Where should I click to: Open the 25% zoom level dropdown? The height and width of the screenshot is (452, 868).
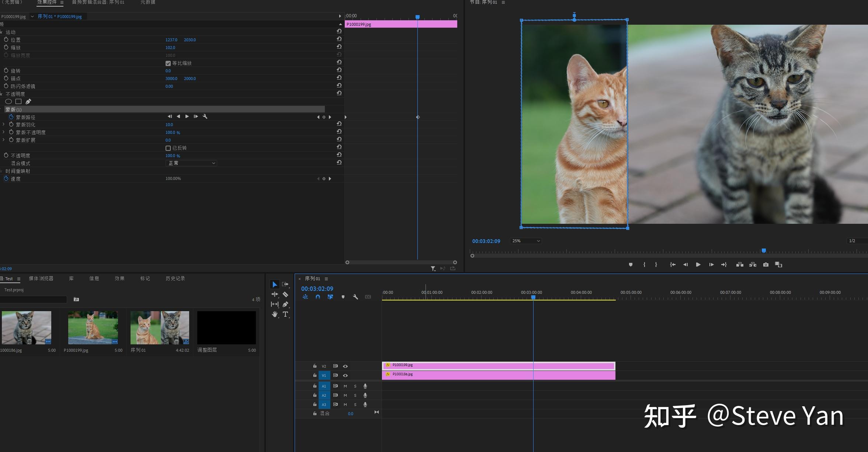click(526, 241)
